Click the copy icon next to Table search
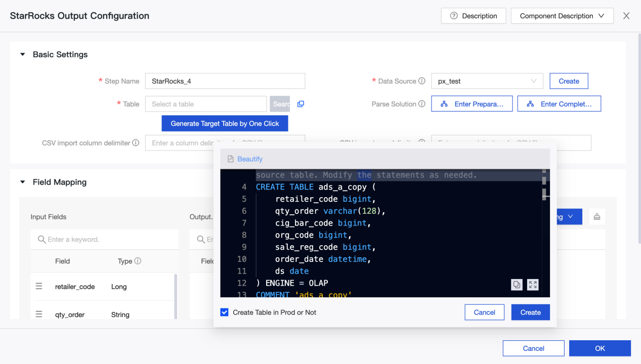 click(301, 104)
